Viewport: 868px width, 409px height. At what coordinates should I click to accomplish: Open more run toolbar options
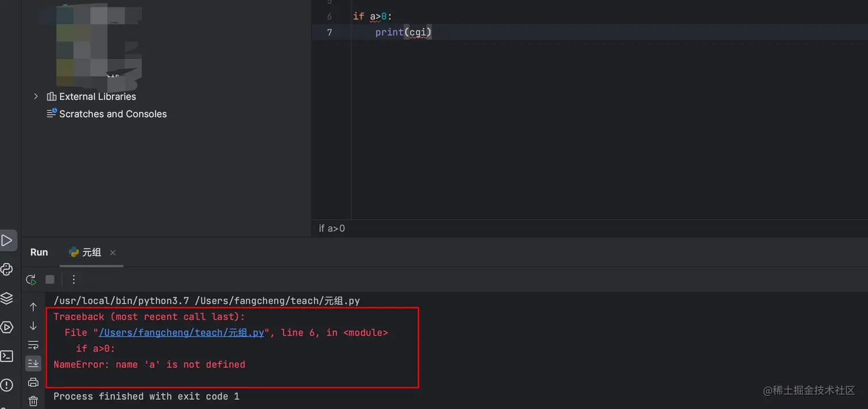pyautogui.click(x=73, y=279)
